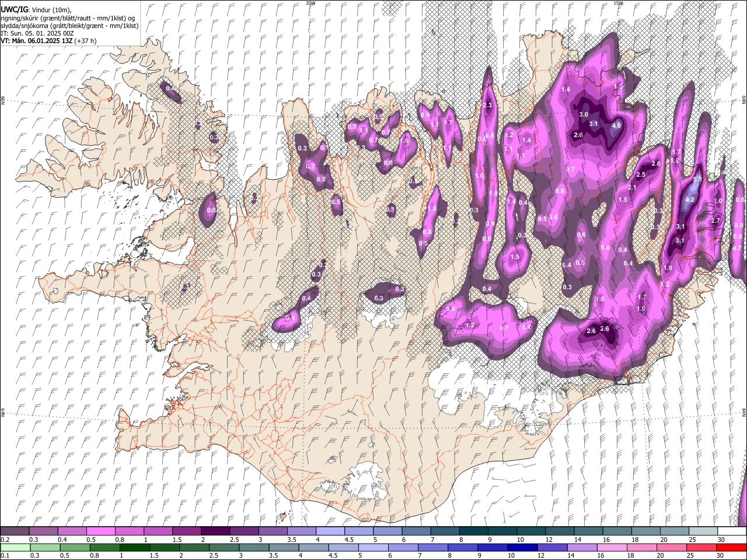Click the 30 label on the snow scale row
The width and height of the screenshot is (747, 560).
[x=721, y=540]
